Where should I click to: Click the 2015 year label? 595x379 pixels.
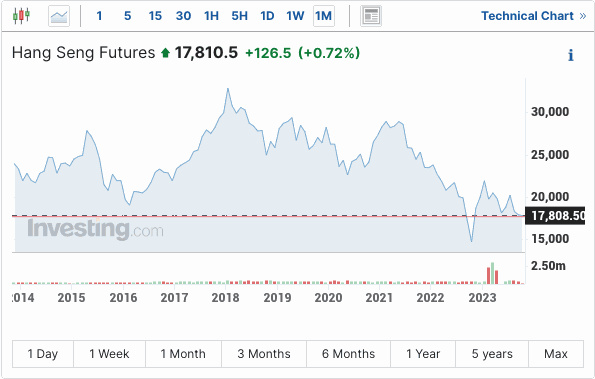tap(71, 297)
